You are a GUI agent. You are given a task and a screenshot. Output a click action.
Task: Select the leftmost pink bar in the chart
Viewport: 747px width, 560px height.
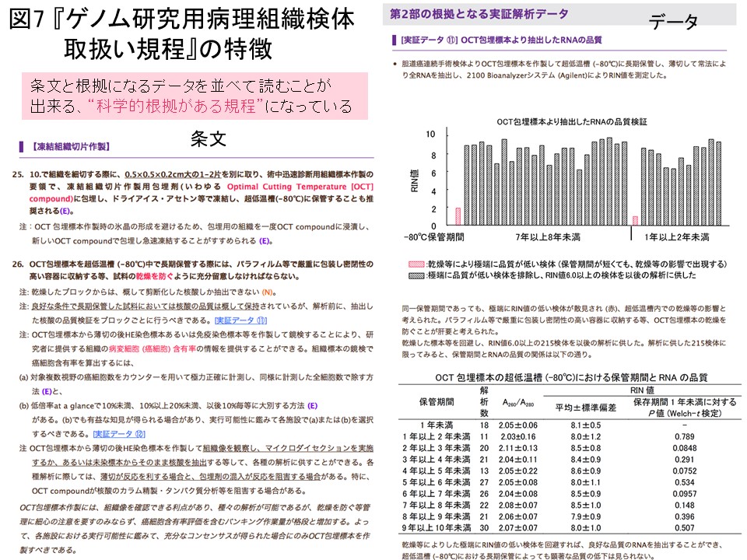pyautogui.click(x=458, y=215)
